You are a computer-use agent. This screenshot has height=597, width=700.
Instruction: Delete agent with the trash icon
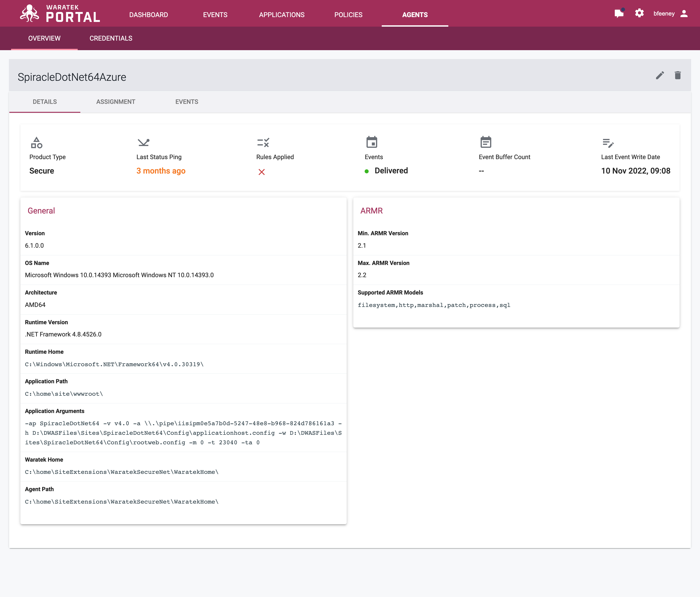[x=678, y=75]
